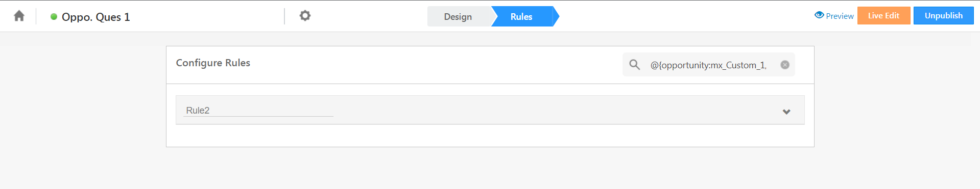Click the green published status dot
The image size is (980, 189).
54,17
